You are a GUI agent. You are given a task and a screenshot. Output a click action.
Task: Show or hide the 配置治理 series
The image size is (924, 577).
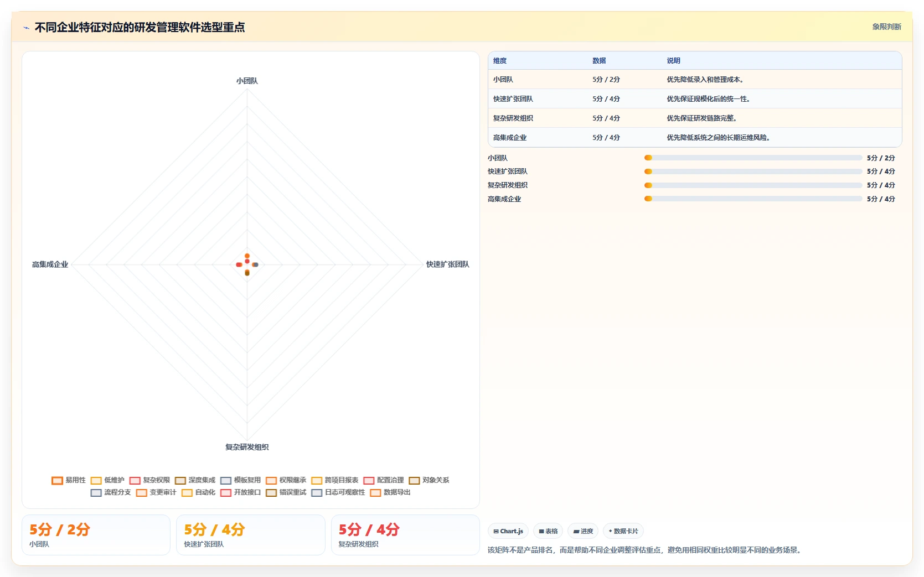point(383,480)
